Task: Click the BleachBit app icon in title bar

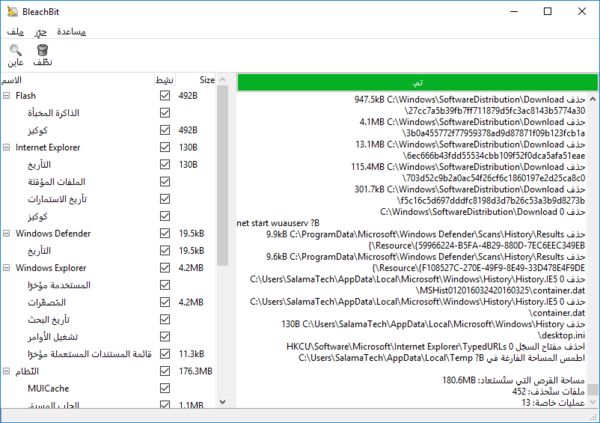Action: 13,11
